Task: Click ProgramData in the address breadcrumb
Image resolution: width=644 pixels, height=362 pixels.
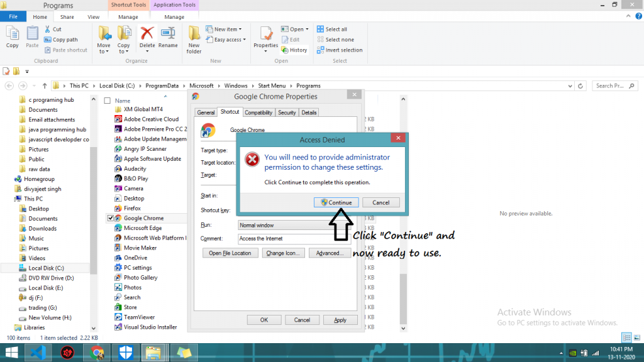Action: coord(162,85)
